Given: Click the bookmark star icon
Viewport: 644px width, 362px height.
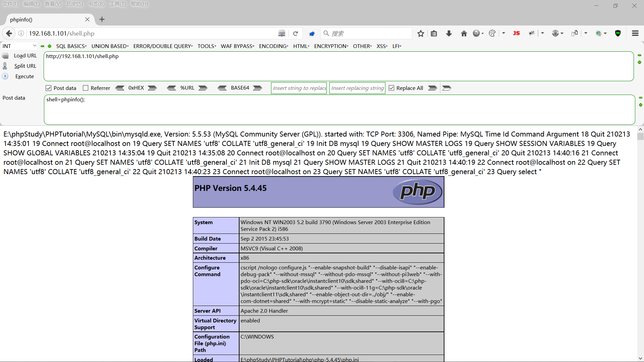Looking at the screenshot, I should 421,33.
